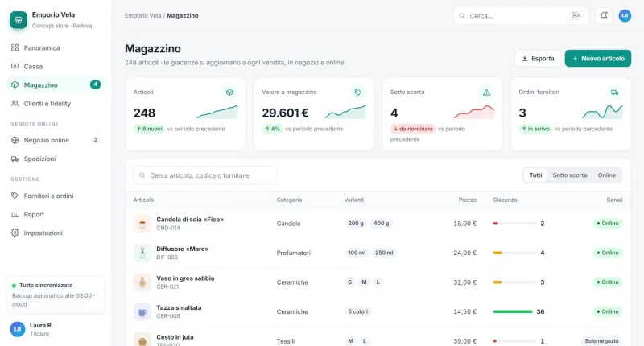Select the 200 g variant chip
Screen dimensions: 644x346
[356, 224]
